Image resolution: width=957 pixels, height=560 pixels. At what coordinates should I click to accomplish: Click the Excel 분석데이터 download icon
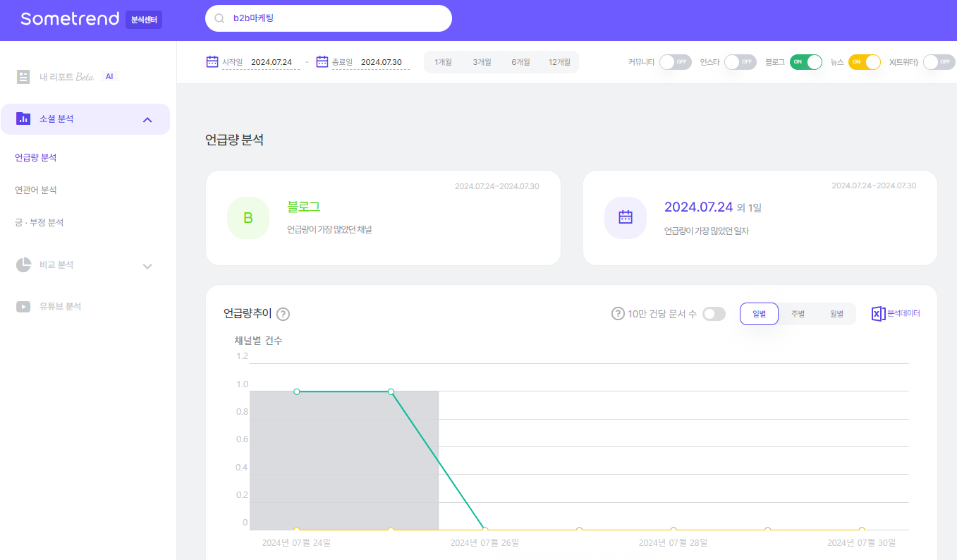point(878,314)
